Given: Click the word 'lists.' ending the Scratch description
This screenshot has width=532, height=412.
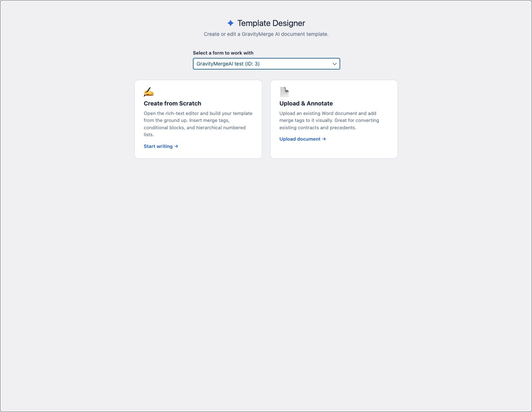Looking at the screenshot, I should [x=148, y=134].
